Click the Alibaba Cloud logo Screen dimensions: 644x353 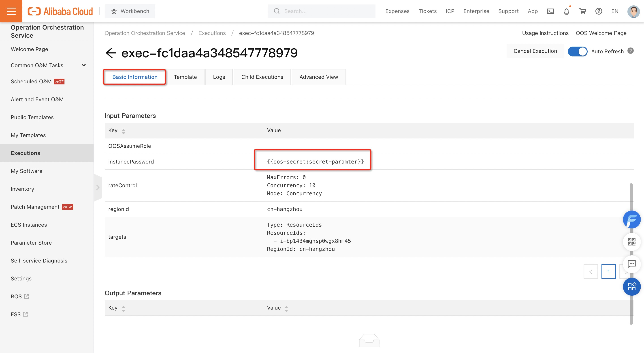[60, 11]
